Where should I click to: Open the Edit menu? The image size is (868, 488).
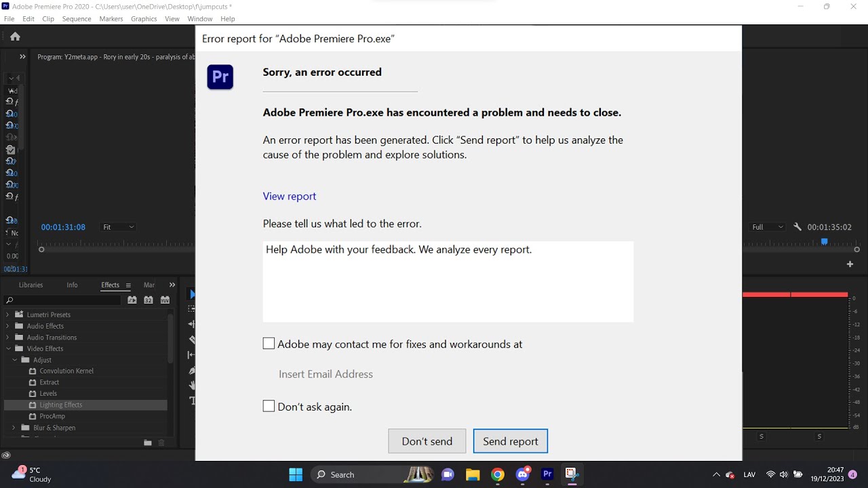click(x=28, y=19)
